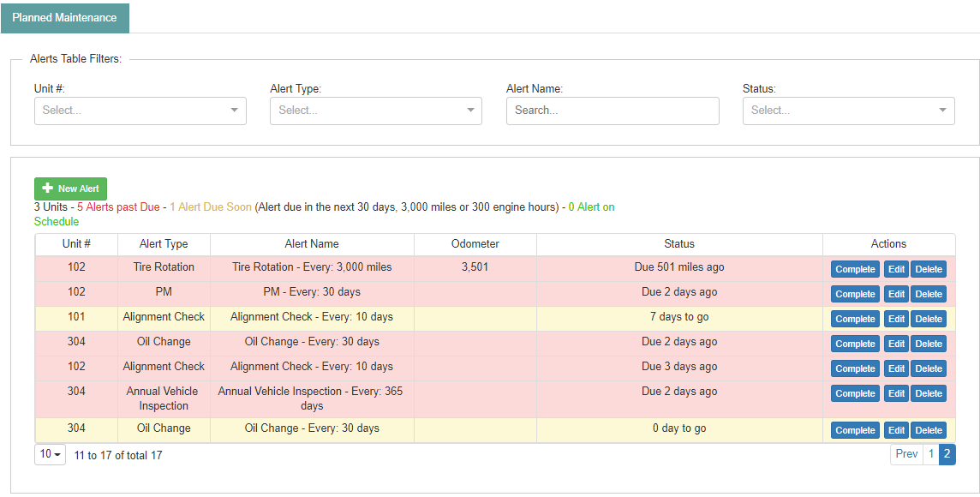Screen dimensions: 980x497
Task: Delete the 7 days to go Alignment Check alert
Action: tap(928, 319)
